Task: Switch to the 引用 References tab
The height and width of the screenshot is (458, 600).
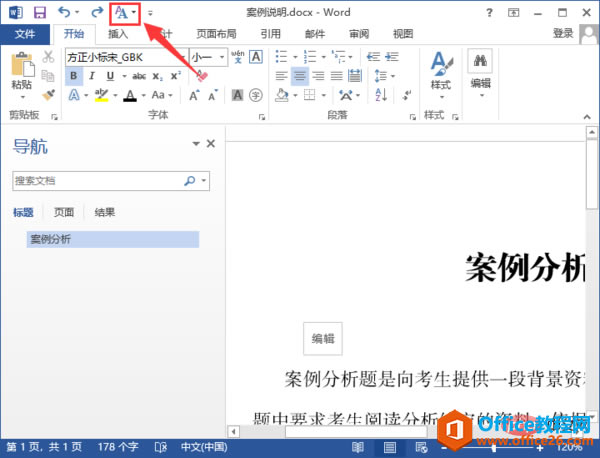Action: (271, 34)
